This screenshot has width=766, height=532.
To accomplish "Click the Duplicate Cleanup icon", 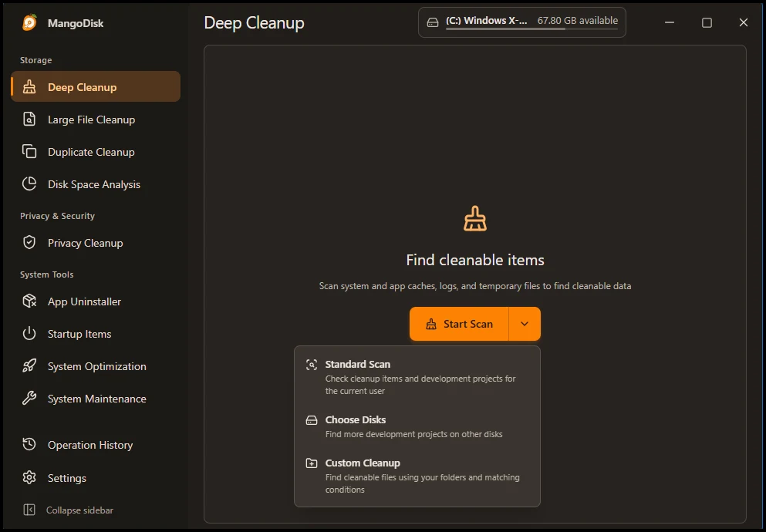I will click(29, 151).
